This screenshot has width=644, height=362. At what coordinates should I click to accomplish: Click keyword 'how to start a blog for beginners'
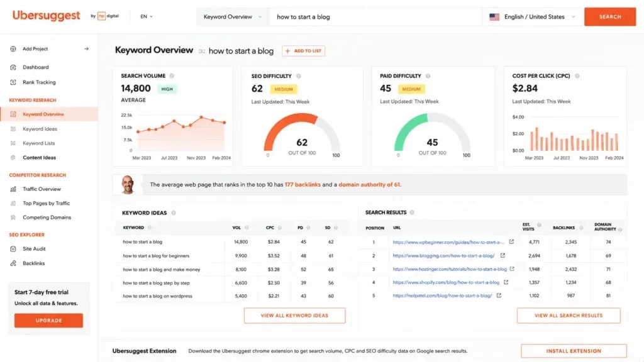[156, 256]
